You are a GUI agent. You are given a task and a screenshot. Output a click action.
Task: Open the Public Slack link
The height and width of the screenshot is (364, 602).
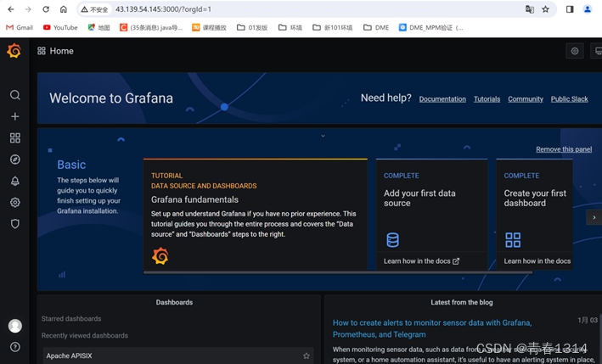pyautogui.click(x=570, y=99)
